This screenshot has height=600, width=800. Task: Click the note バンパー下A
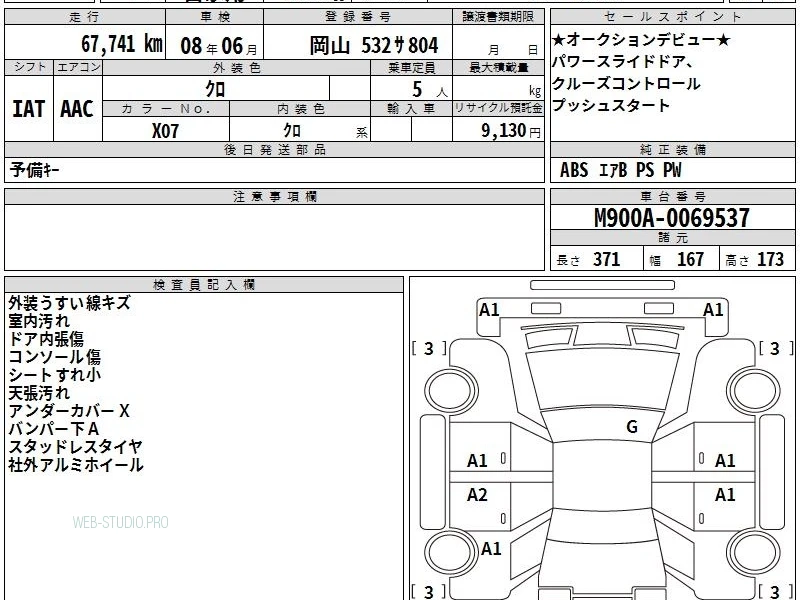pos(54,429)
